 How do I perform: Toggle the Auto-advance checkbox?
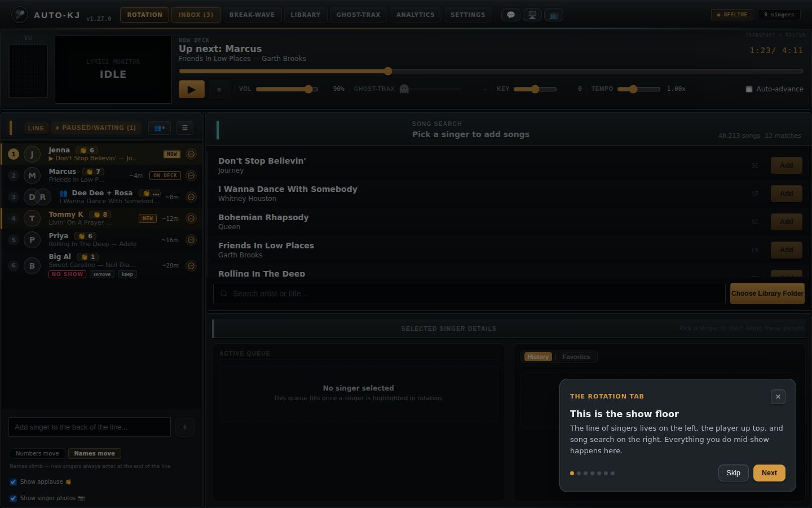pos(749,89)
